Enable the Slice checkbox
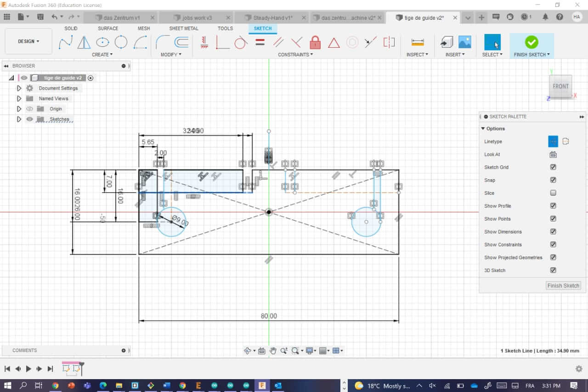This screenshot has width=588, height=392. (553, 193)
